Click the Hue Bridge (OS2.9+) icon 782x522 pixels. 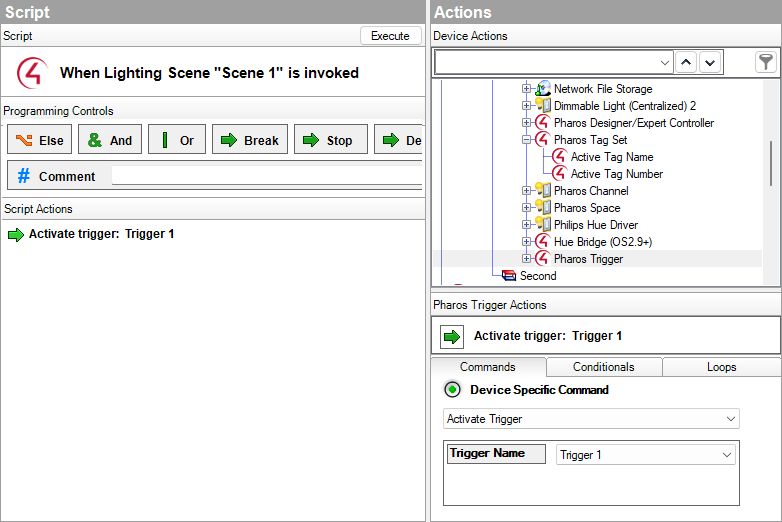click(542, 242)
